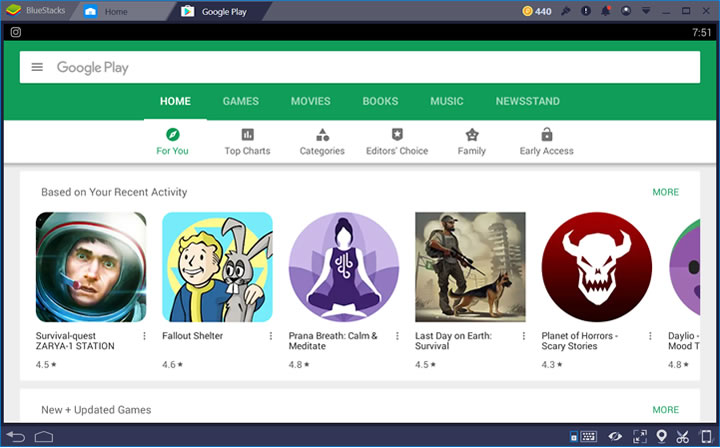Show MORE for New + Updated Games
Viewport: 720px width, 448px height.
(x=665, y=410)
